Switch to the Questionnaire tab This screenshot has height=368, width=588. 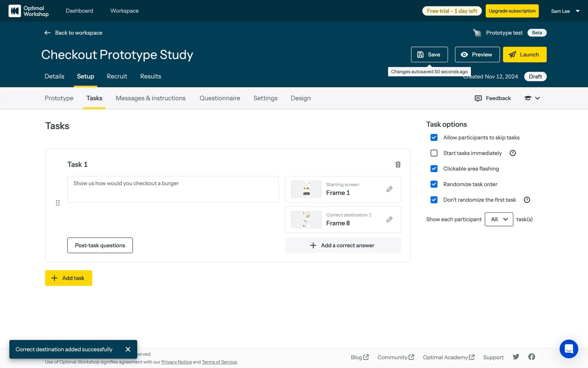[220, 98]
